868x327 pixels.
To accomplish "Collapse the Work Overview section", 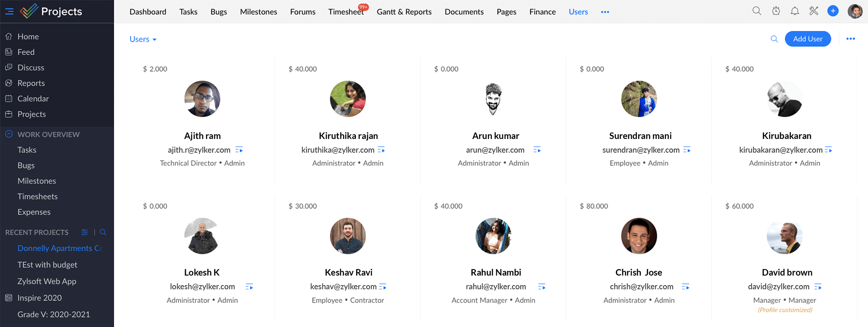I will (9, 134).
